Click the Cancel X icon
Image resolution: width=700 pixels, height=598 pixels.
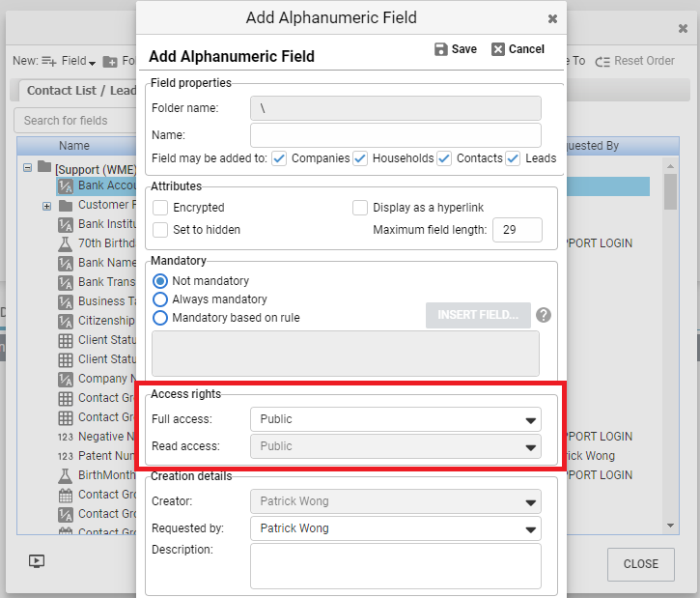coord(498,49)
